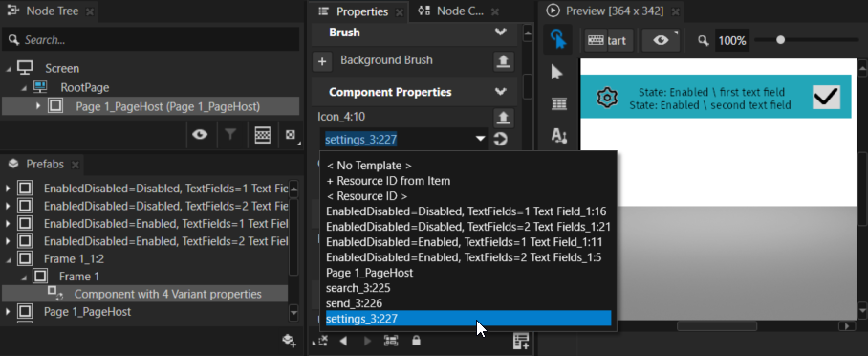Select Page 1_PageHost in dropdown list
Image resolution: width=868 pixels, height=356 pixels.
(369, 273)
